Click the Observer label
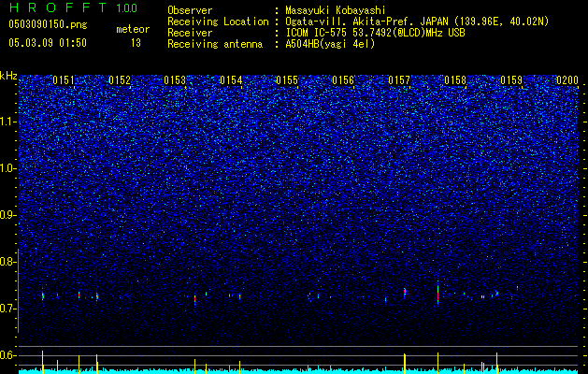 [190, 10]
